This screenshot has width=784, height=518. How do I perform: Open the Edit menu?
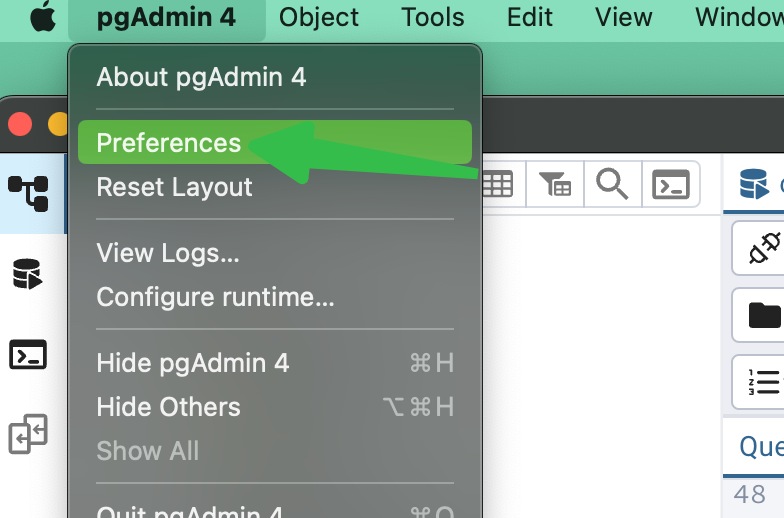[x=530, y=18]
